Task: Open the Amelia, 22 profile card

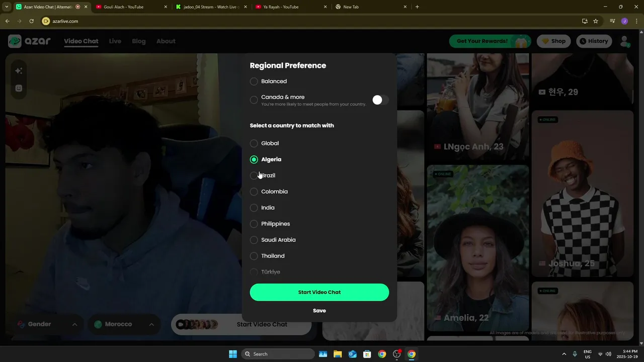Action: [478, 248]
